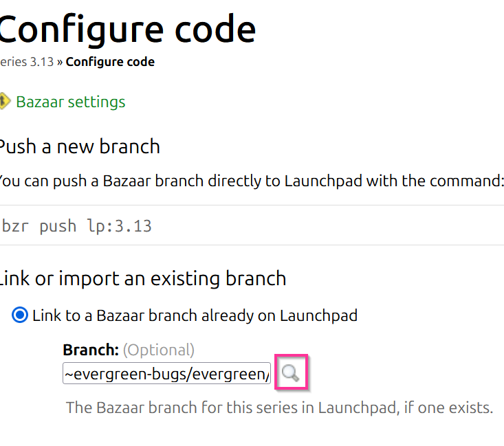The height and width of the screenshot is (446, 504).
Task: Click the yellow Bazaar settings icon
Action: coord(4,102)
